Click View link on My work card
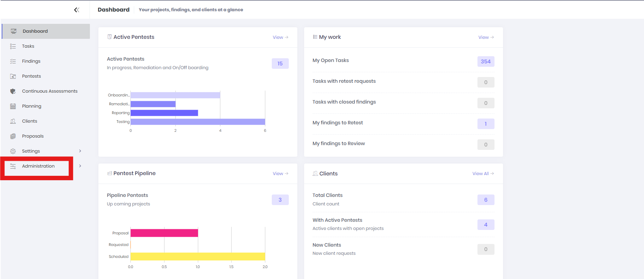Screen dimensions: 644x279 [x=486, y=37]
